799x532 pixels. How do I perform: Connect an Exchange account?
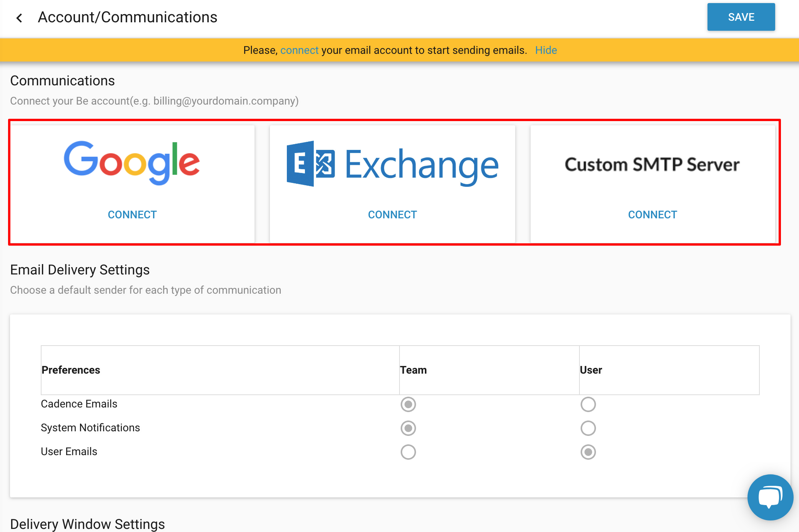tap(392, 214)
